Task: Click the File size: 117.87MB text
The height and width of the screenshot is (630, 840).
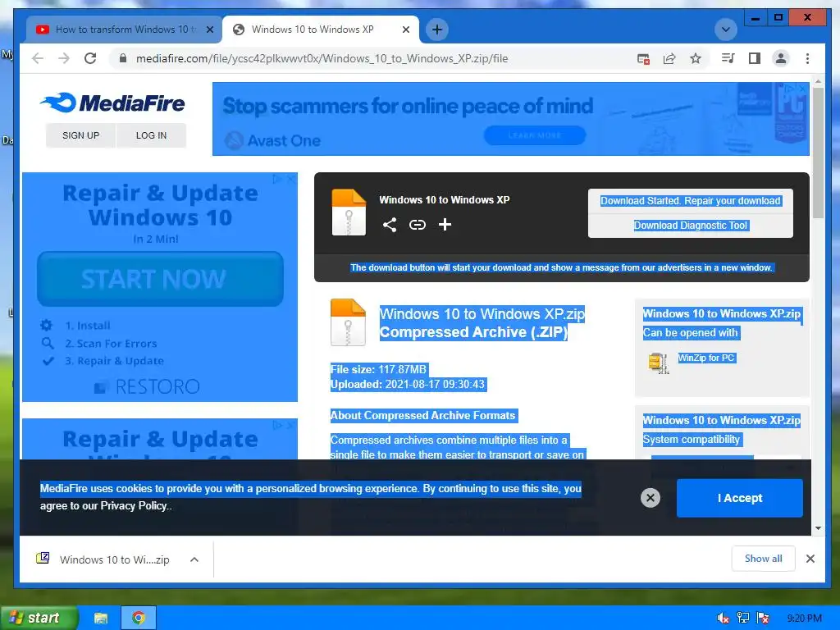Action: point(378,369)
